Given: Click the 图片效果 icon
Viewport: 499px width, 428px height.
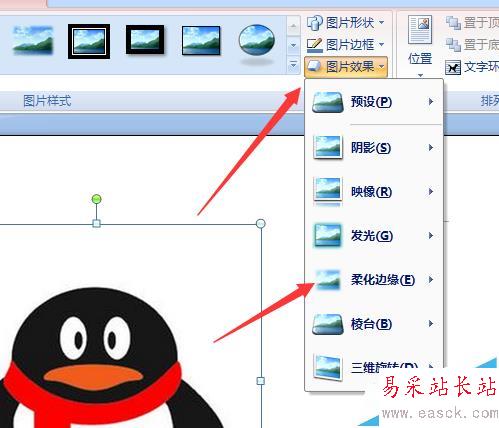Looking at the screenshot, I should (x=314, y=66).
